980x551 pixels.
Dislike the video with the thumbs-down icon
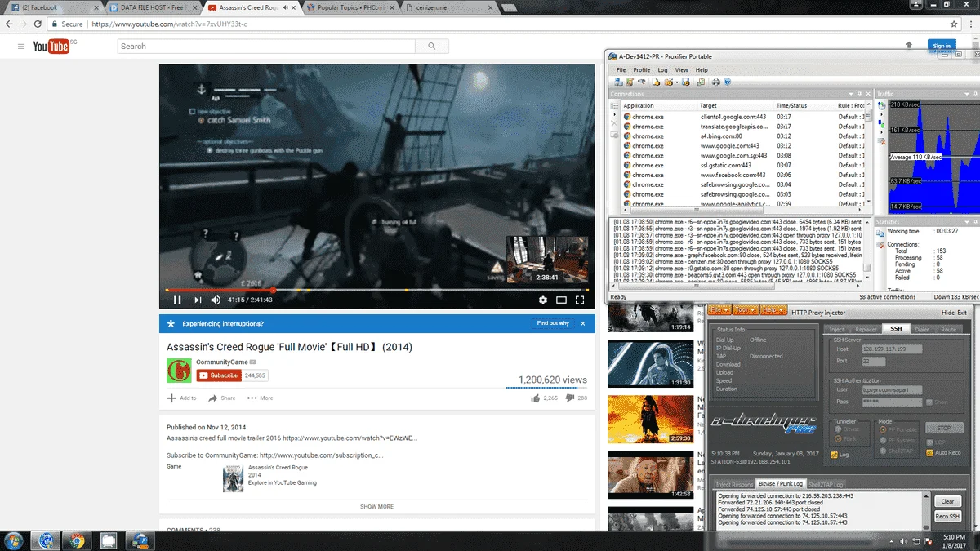[x=570, y=398]
